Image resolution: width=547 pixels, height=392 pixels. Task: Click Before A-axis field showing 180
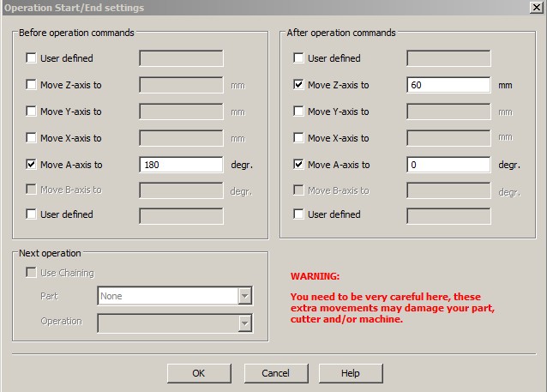181,165
